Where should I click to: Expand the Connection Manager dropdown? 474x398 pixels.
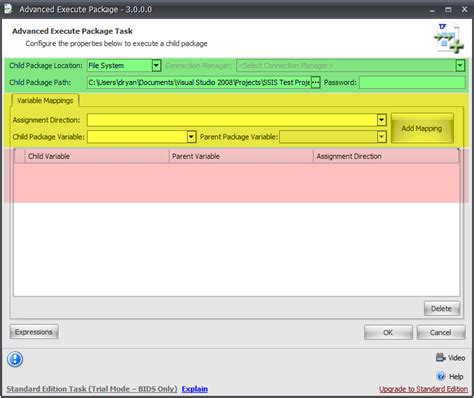click(460, 65)
